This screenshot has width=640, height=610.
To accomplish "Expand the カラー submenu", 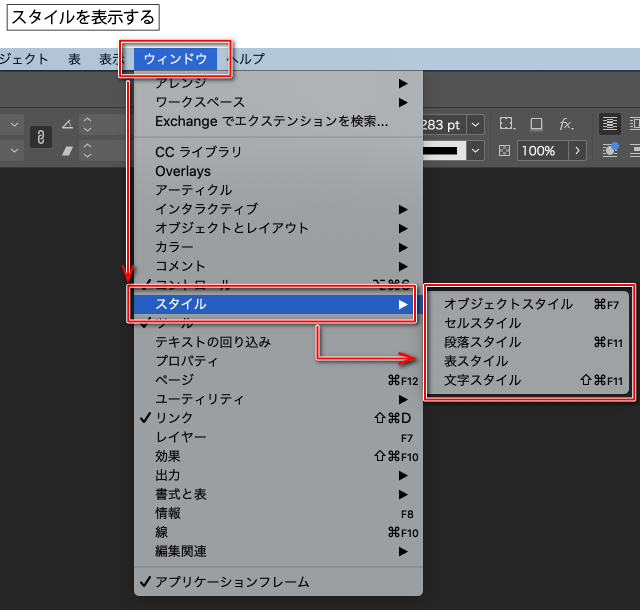I will point(278,247).
